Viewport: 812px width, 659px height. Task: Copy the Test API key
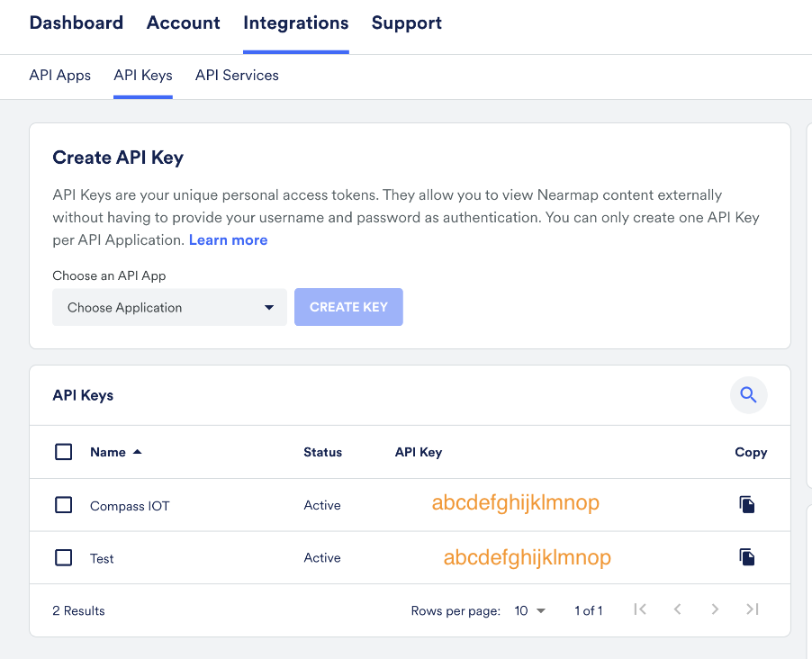point(746,557)
